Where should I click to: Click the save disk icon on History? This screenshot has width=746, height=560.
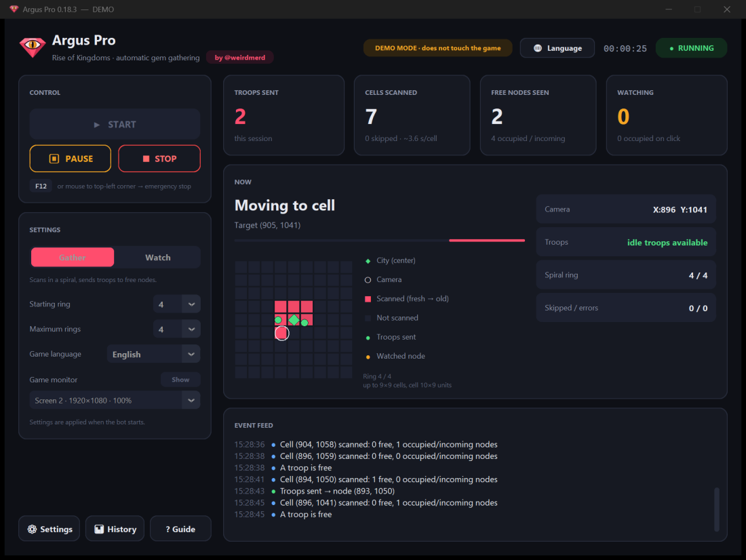click(x=99, y=529)
